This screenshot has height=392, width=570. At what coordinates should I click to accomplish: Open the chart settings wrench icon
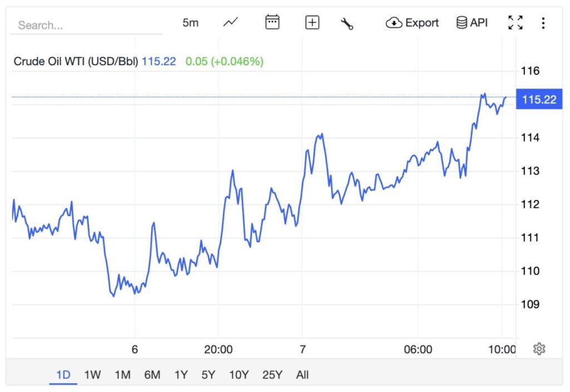pyautogui.click(x=347, y=23)
